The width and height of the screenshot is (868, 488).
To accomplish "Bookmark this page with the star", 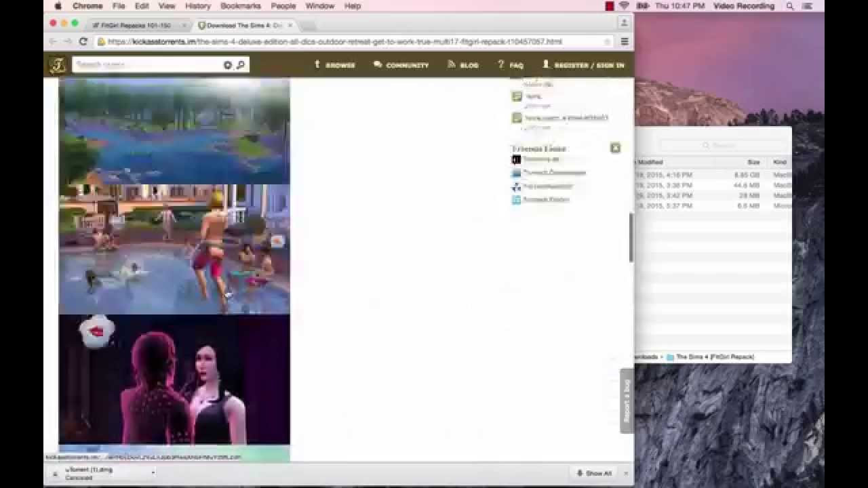I will [607, 41].
